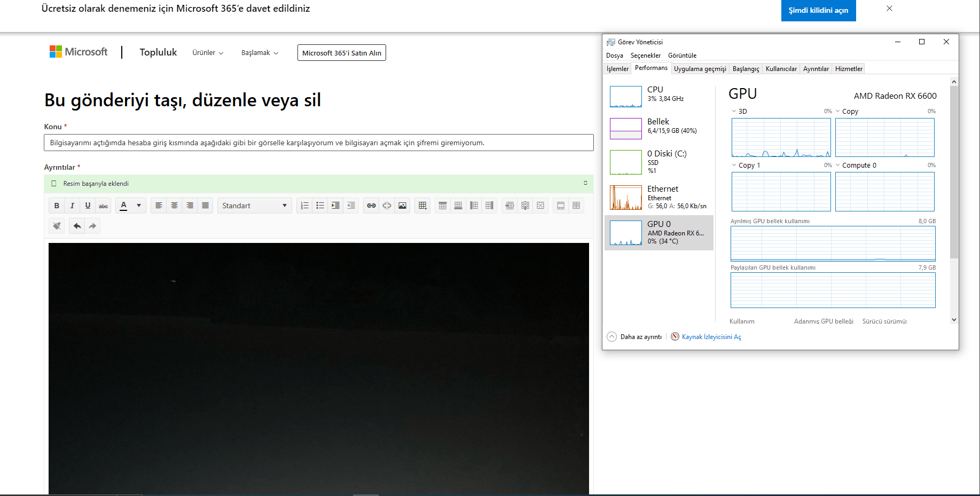
Task: Switch to the Kullanıcılar tab
Action: [781, 69]
